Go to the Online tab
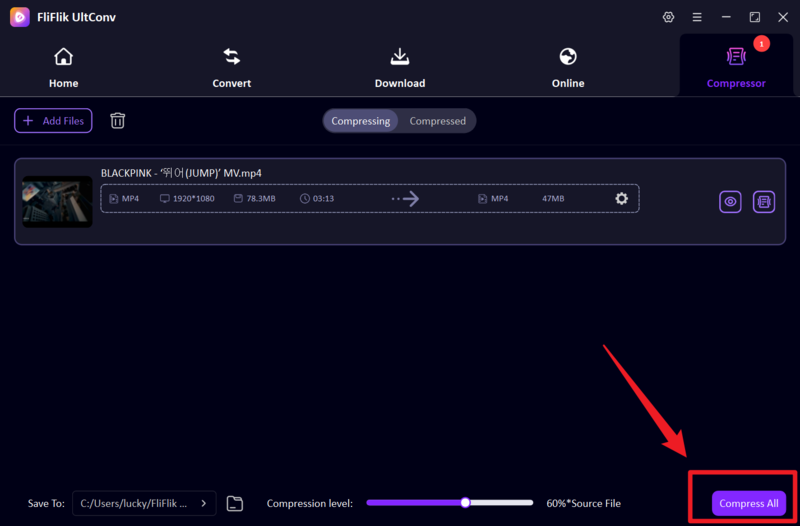 coord(568,66)
